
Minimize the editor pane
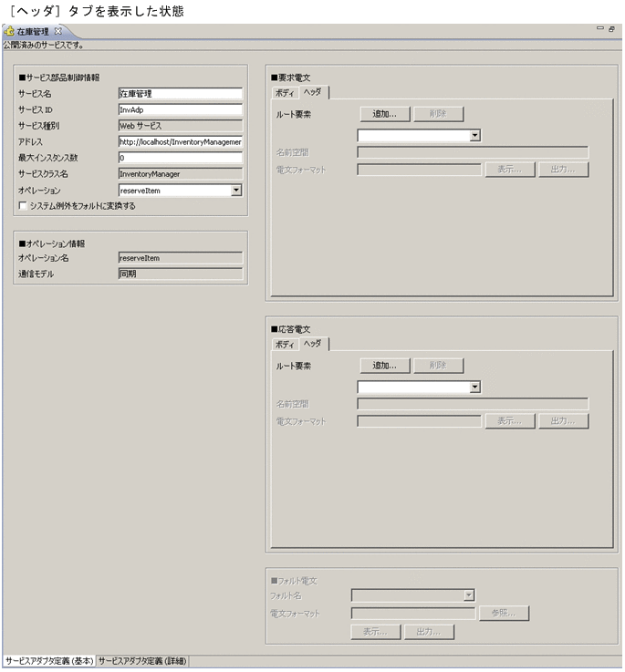(x=600, y=28)
